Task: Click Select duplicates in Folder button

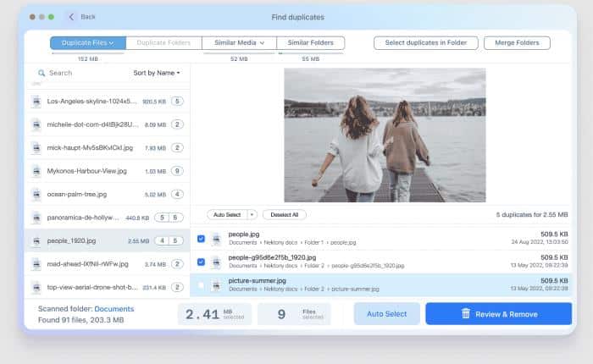Action: pyautogui.click(x=426, y=42)
